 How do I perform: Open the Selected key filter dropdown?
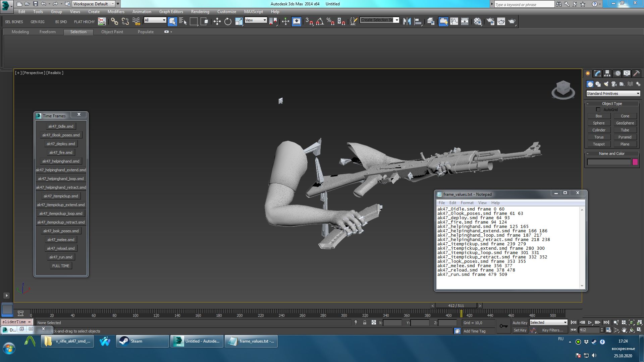click(548, 322)
